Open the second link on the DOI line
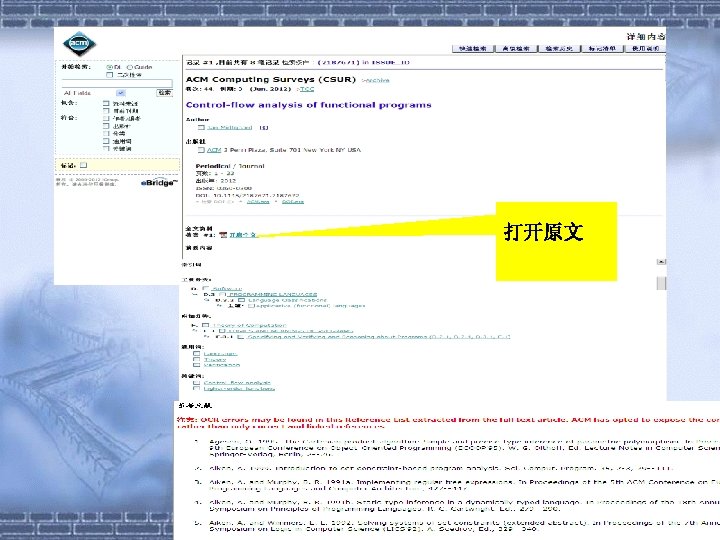This screenshot has height=540, width=720. [x=293, y=202]
